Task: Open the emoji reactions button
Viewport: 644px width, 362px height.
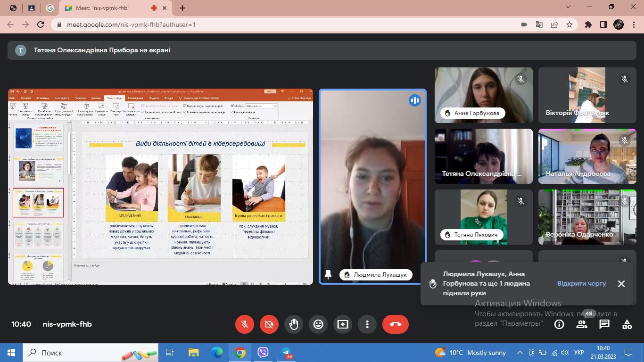Action: pos(318,324)
